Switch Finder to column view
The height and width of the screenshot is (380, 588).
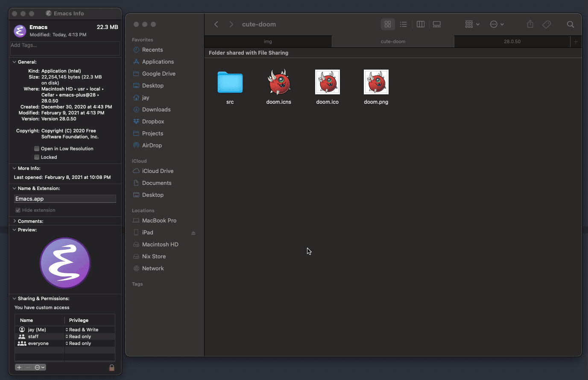[x=421, y=24]
